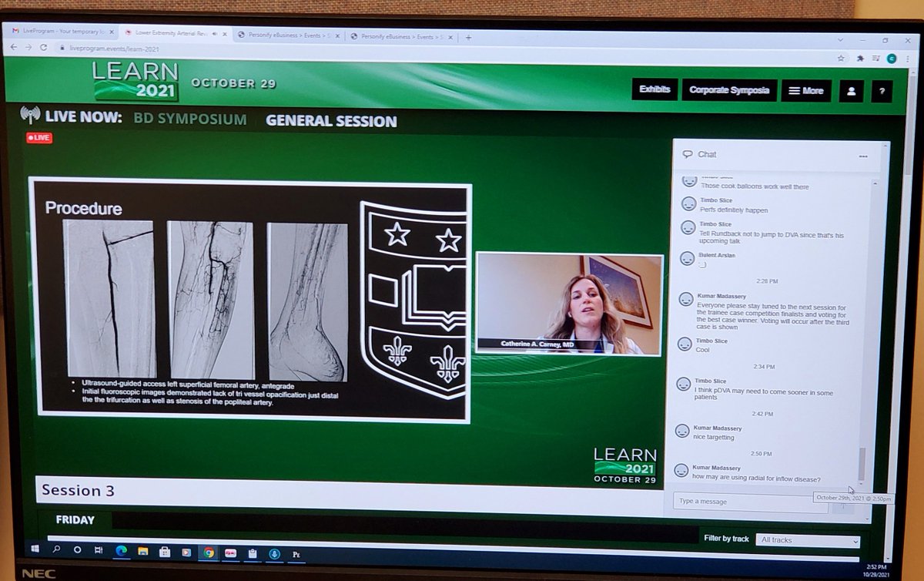Mute the audio icon on Lower Extremity tab
Screen dimensions: 924x581
[214, 33]
